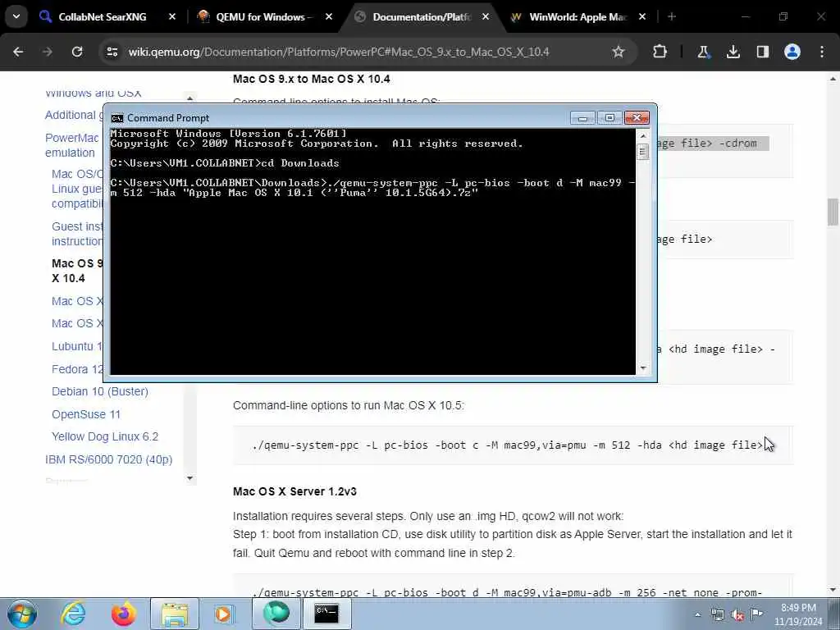
Task: Reload the current page
Action: coord(77,52)
